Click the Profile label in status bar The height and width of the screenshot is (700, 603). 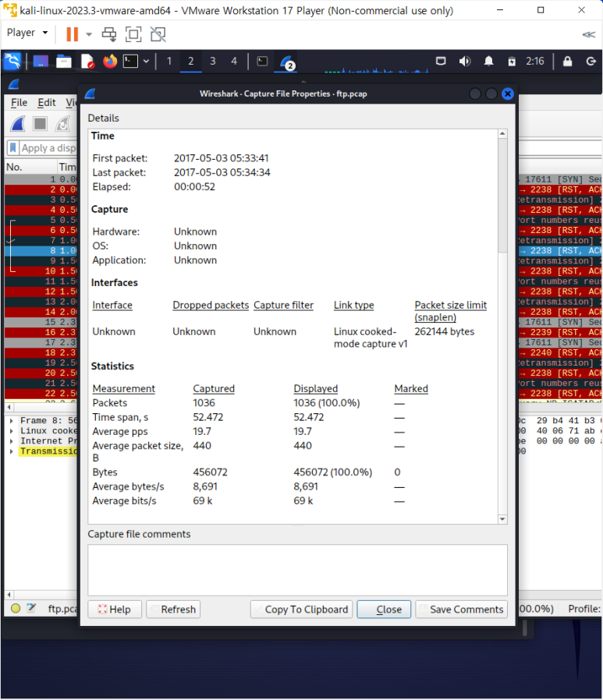[x=584, y=609]
